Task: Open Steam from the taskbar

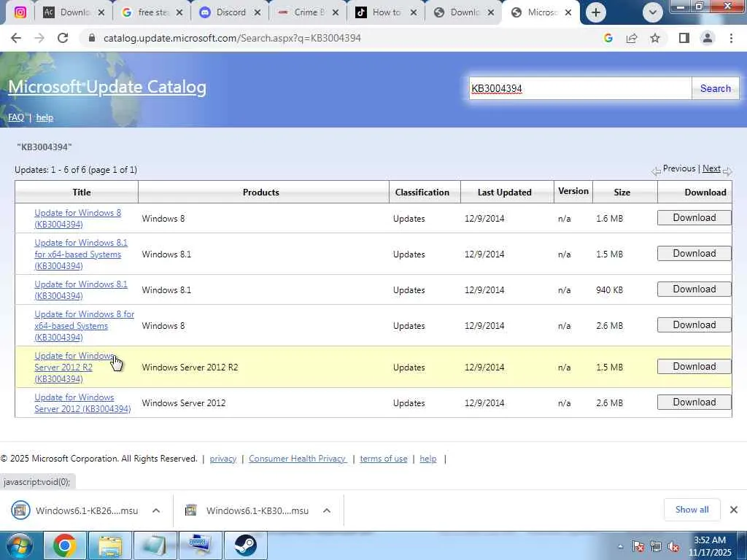Action: tap(246, 545)
